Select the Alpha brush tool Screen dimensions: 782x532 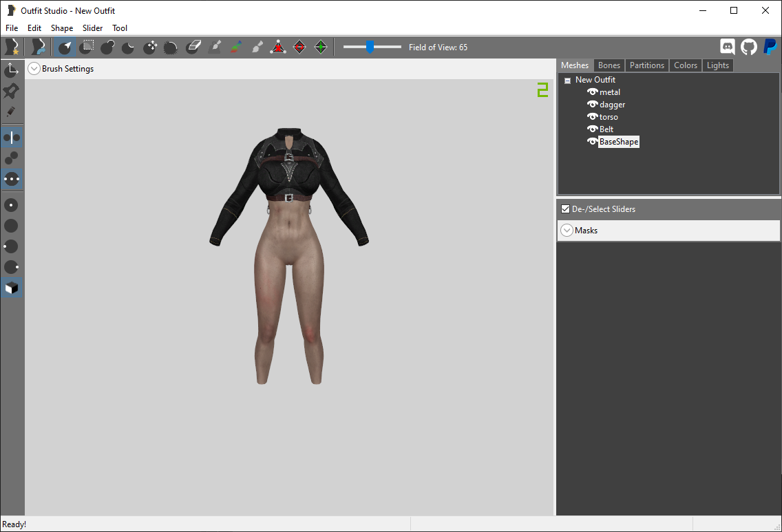coord(257,47)
